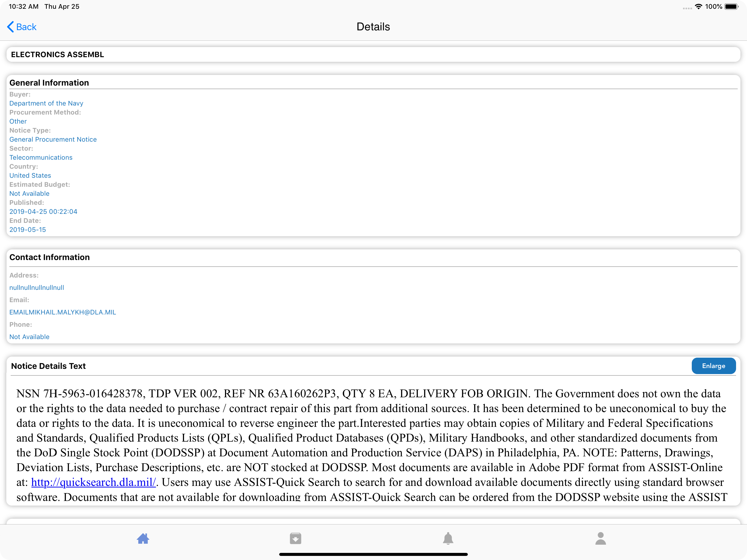Tap the Contact Information heading

(50, 257)
